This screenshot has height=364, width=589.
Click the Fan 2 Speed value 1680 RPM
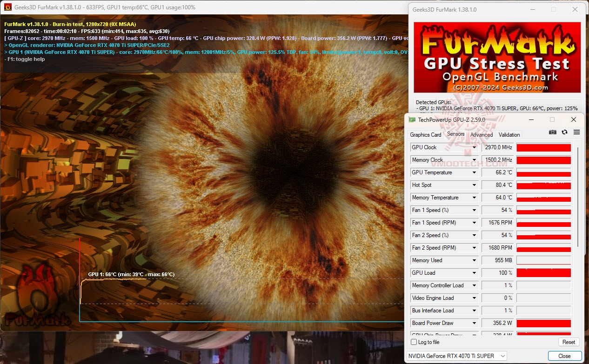[x=498, y=248]
